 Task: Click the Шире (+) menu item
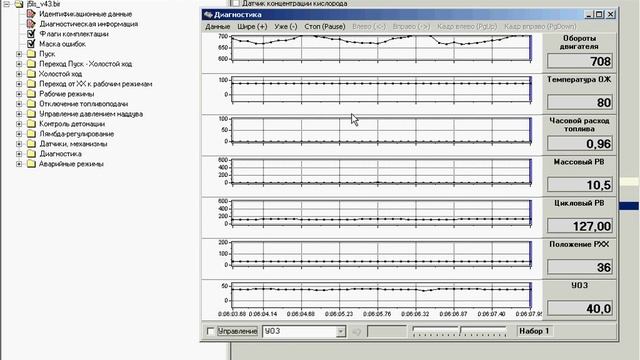coord(252,27)
